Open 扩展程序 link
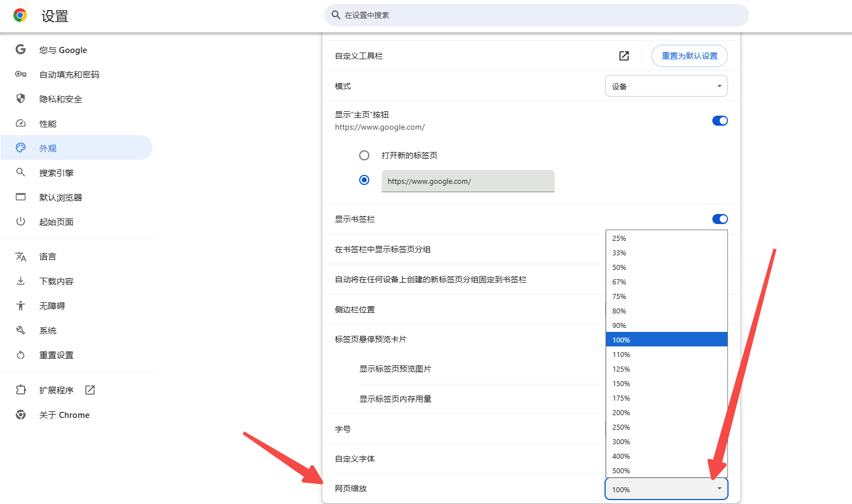Screen dimensions: 852x504 pyautogui.click(x=77, y=390)
